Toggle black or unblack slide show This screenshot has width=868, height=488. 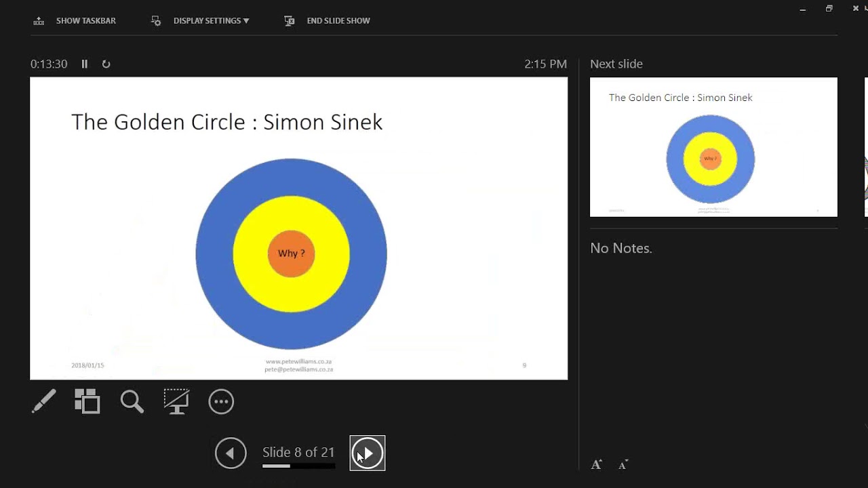point(176,401)
